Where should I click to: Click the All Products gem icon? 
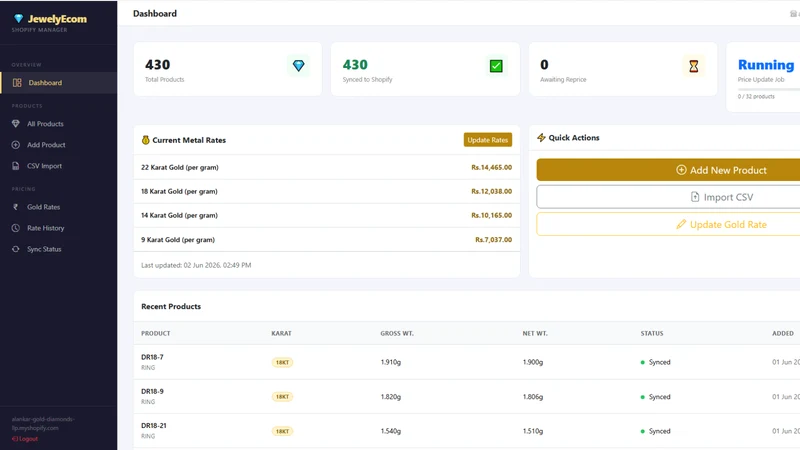(16, 124)
